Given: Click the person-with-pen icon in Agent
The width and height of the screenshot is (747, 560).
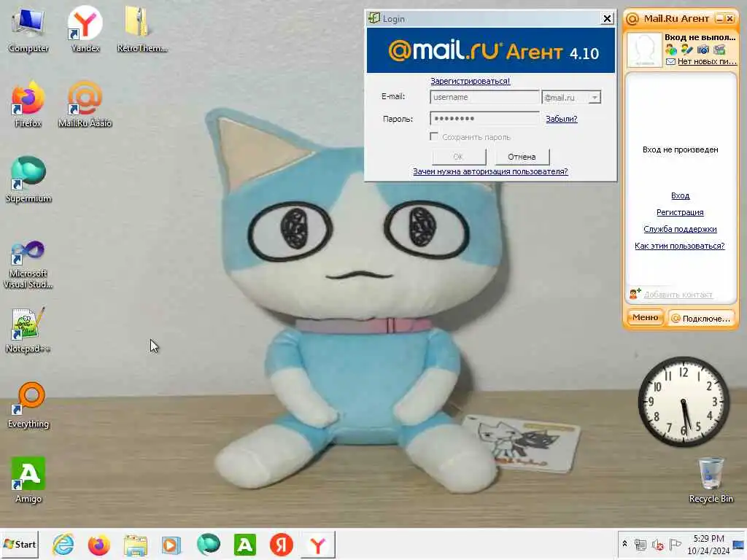Looking at the screenshot, I should coord(687,50).
